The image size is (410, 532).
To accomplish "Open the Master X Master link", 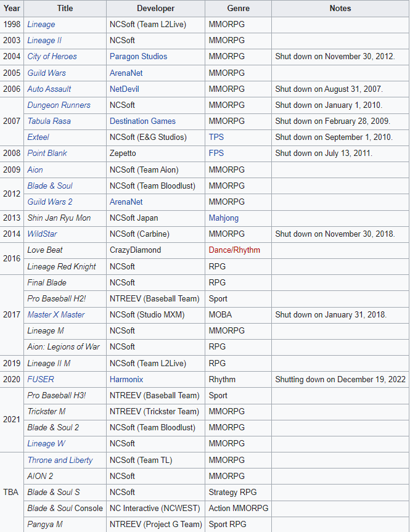I will coord(56,314).
